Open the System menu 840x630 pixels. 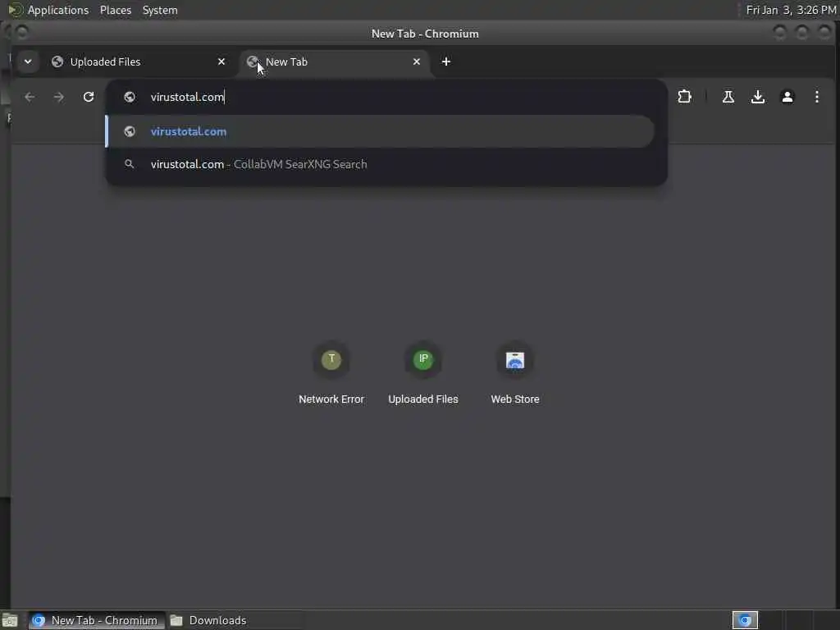click(x=160, y=10)
